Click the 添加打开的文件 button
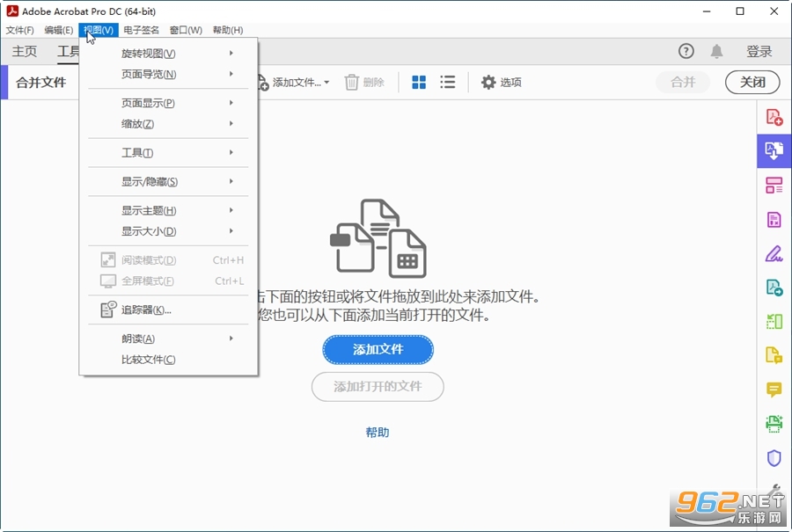 tap(378, 387)
